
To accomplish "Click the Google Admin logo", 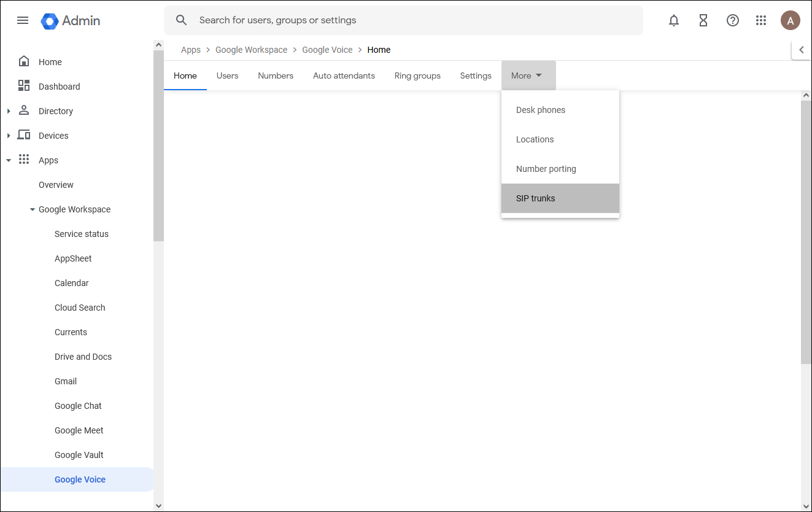I will [x=71, y=20].
